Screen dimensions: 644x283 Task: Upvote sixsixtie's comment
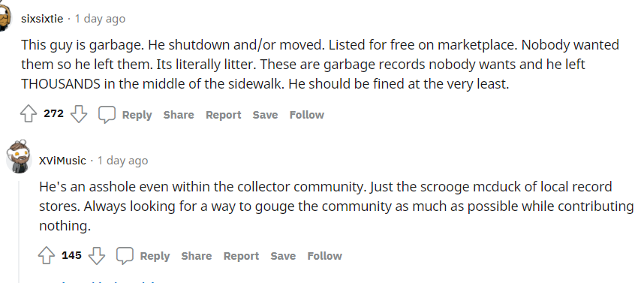[29, 114]
